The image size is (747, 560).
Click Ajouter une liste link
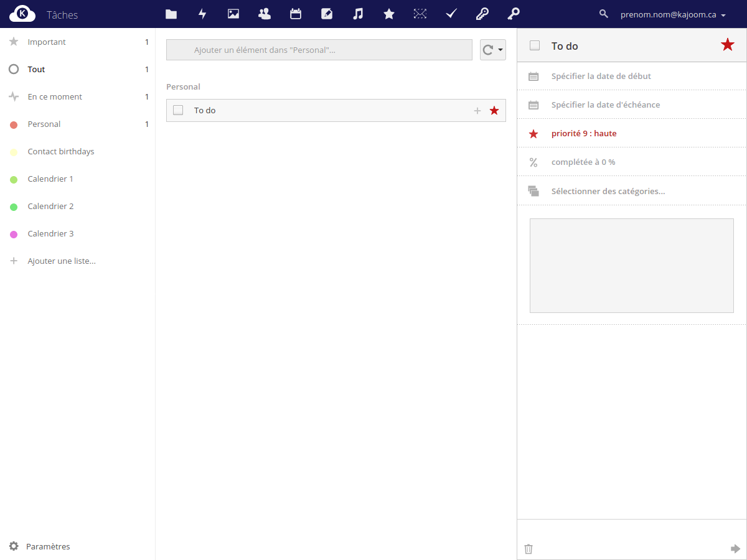pos(62,261)
